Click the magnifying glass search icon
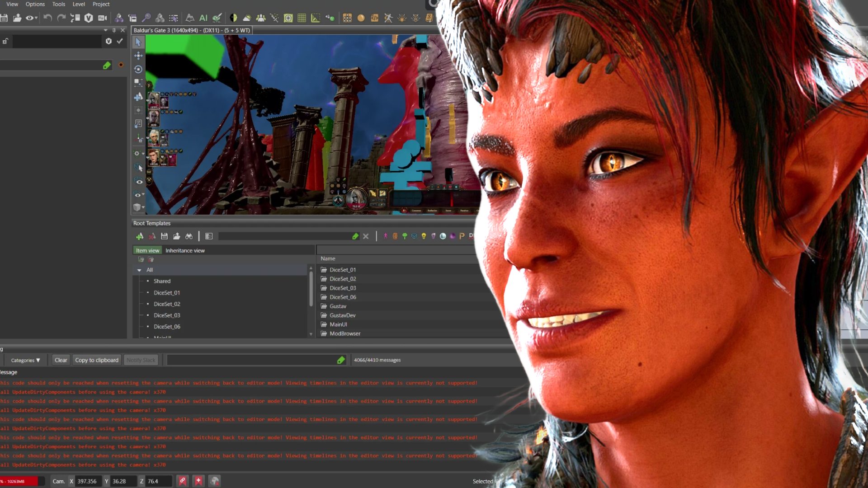The height and width of the screenshot is (488, 868). click(x=146, y=18)
